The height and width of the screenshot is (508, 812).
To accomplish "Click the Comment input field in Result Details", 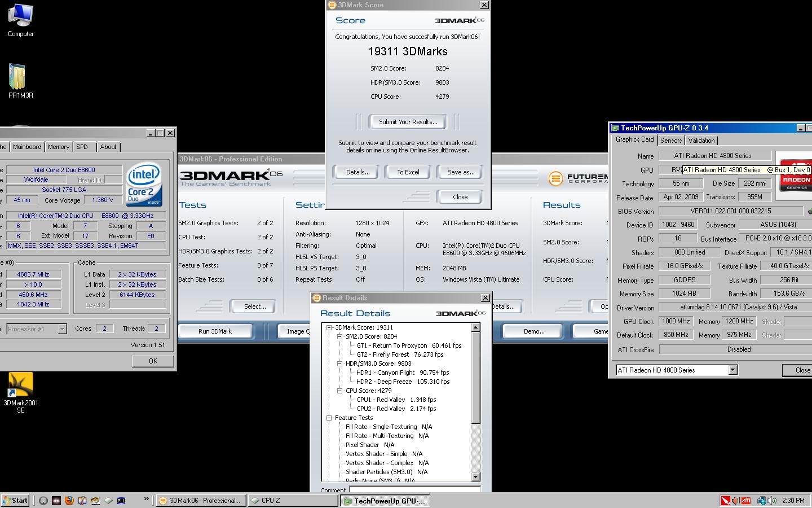I will (415, 490).
